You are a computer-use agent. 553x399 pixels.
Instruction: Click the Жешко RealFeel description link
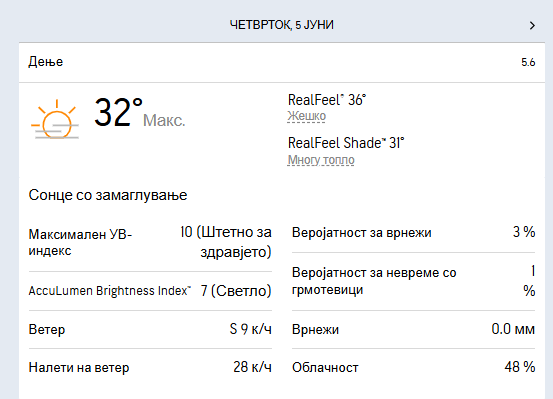pos(306,116)
